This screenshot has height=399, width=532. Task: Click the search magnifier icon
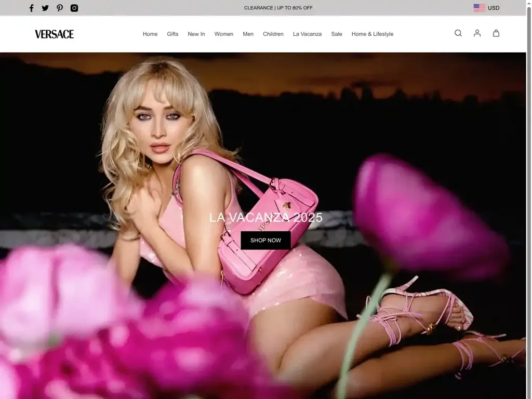tap(458, 33)
